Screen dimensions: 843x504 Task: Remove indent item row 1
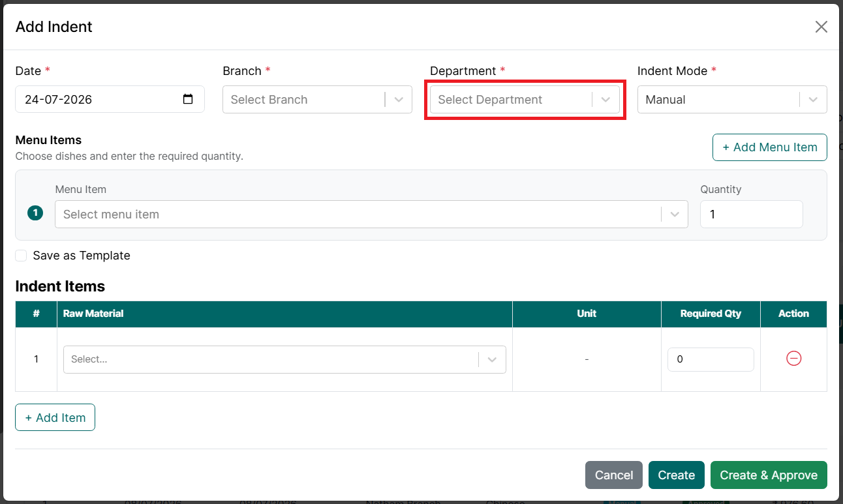(793, 359)
